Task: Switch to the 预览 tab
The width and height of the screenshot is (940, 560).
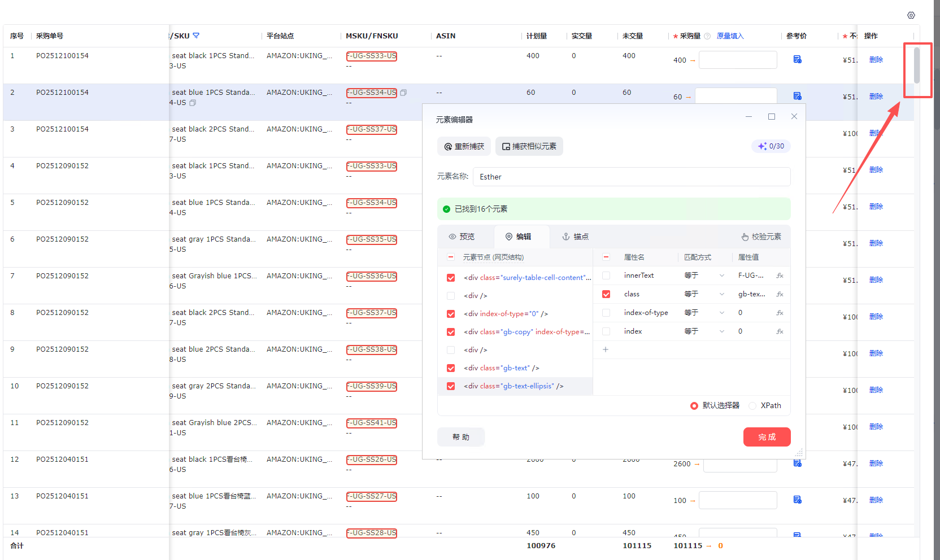Action: coord(462,237)
